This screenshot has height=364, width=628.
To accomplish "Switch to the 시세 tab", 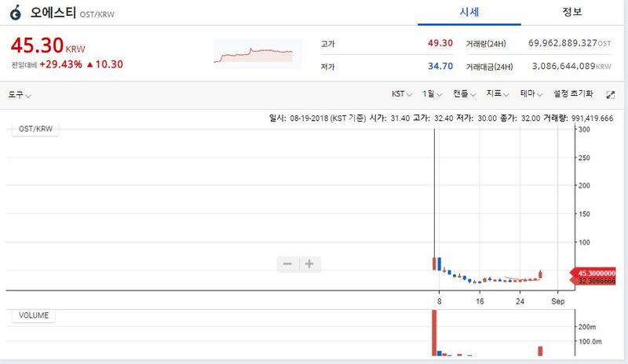I will (x=469, y=12).
